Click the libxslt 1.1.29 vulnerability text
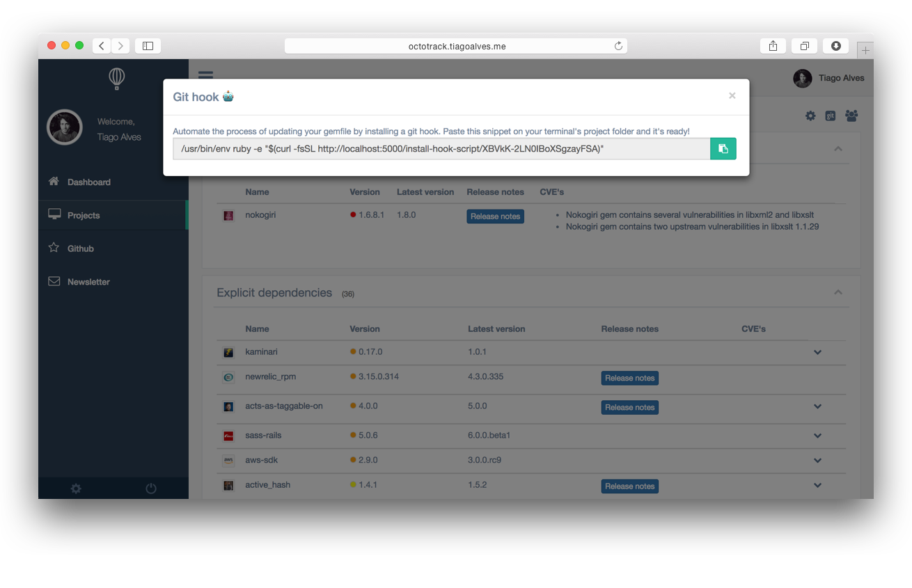The width and height of the screenshot is (912, 588). point(692,226)
